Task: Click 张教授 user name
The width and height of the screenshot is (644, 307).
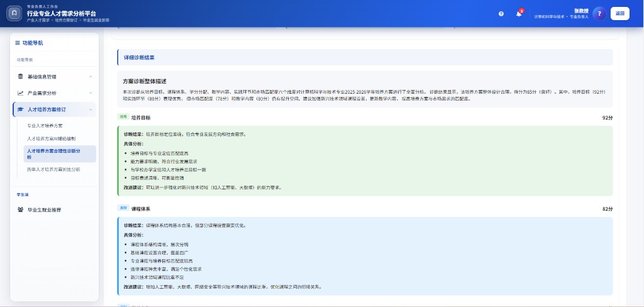Action: [x=581, y=11]
